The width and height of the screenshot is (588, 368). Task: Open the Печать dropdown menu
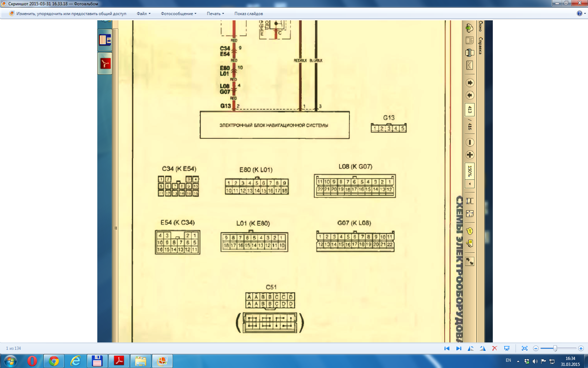click(x=215, y=14)
